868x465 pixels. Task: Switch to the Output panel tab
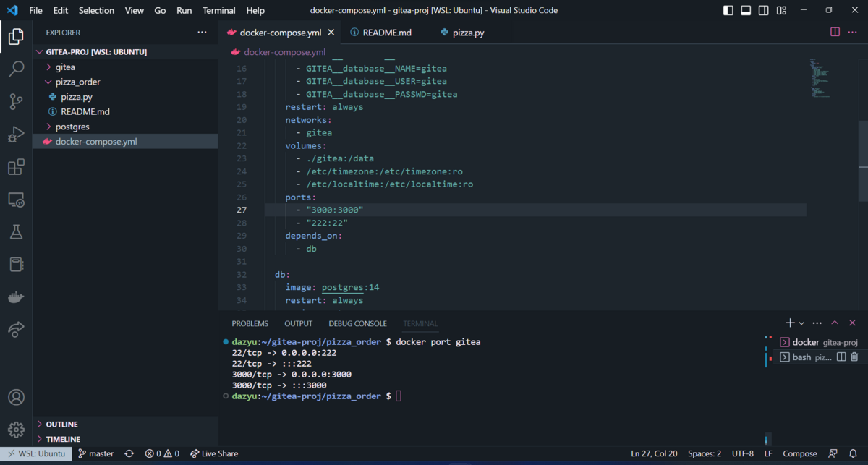298,323
